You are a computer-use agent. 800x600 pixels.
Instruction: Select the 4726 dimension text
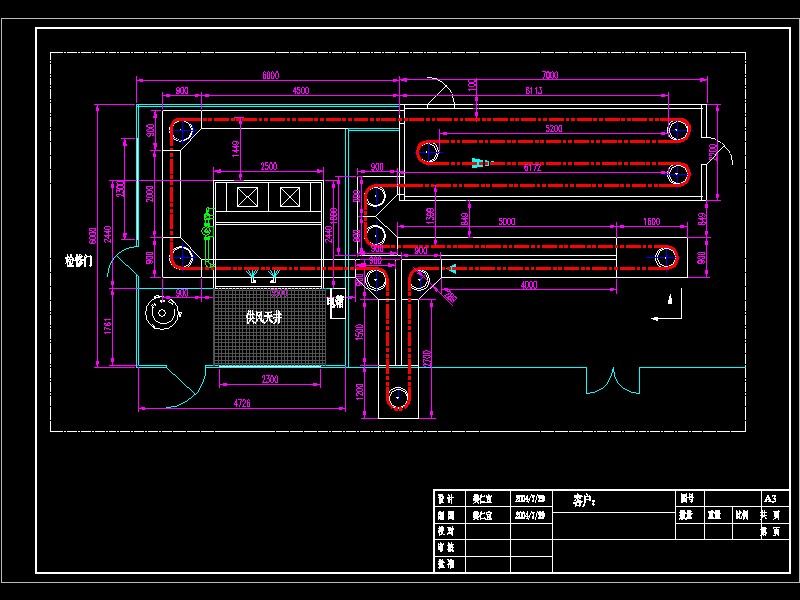pos(242,403)
